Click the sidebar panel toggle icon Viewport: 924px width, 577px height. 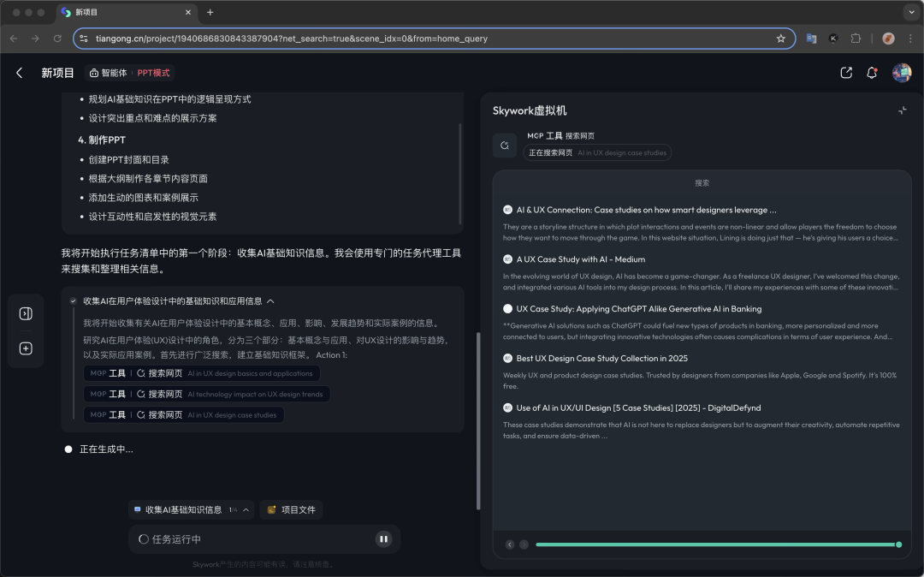(26, 313)
